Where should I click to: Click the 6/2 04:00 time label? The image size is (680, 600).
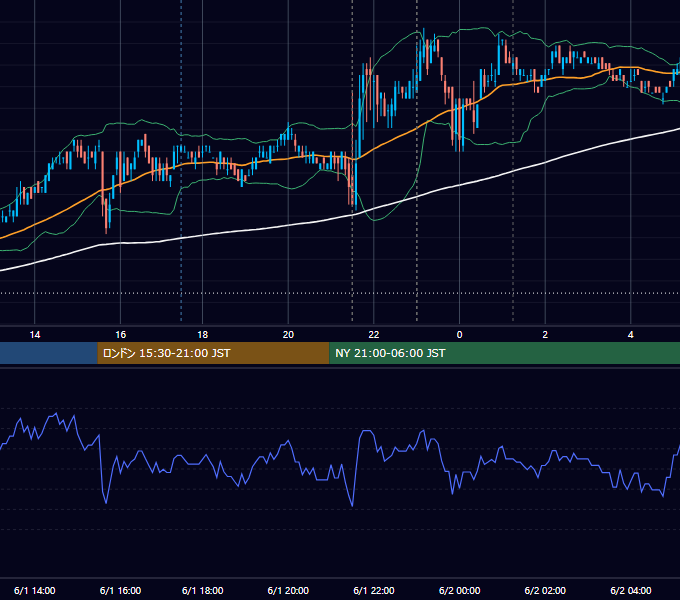[631, 590]
